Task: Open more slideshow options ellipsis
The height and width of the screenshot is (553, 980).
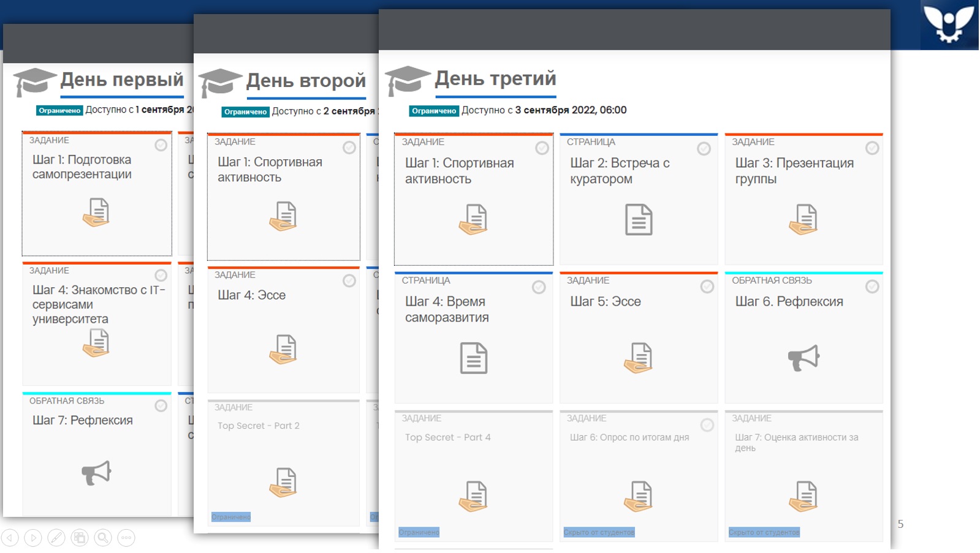Action: [126, 538]
